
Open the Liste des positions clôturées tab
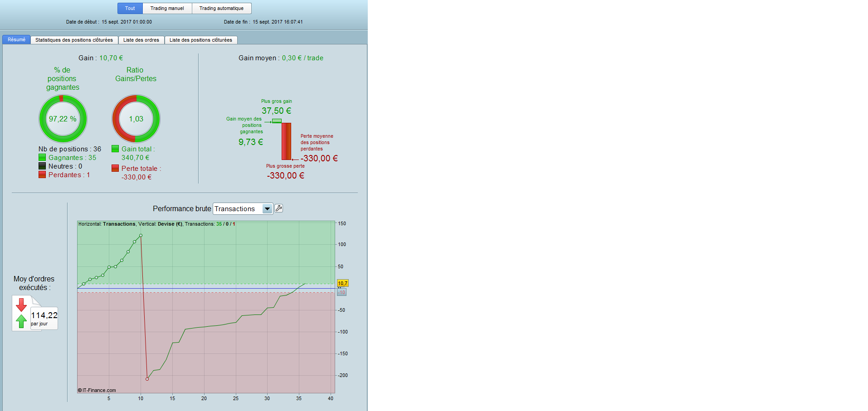201,40
